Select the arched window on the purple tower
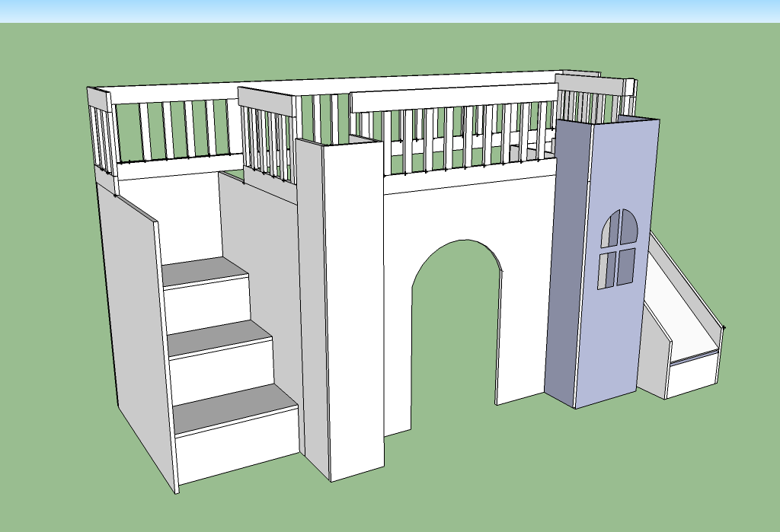Viewport: 780px width, 532px height. click(x=619, y=249)
